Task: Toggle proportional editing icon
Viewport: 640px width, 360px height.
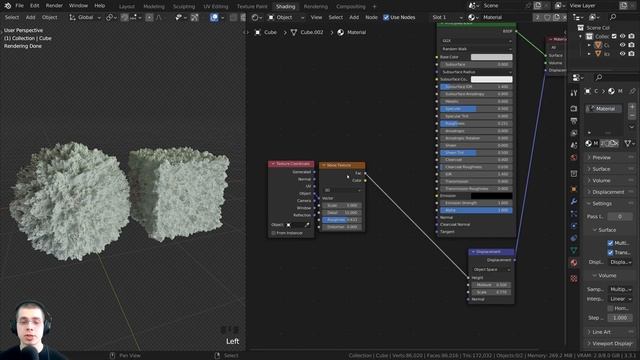Action: pos(149,18)
